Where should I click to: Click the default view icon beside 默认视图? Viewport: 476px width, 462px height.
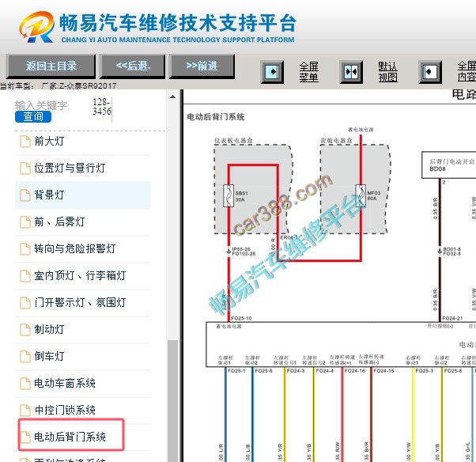(x=351, y=72)
